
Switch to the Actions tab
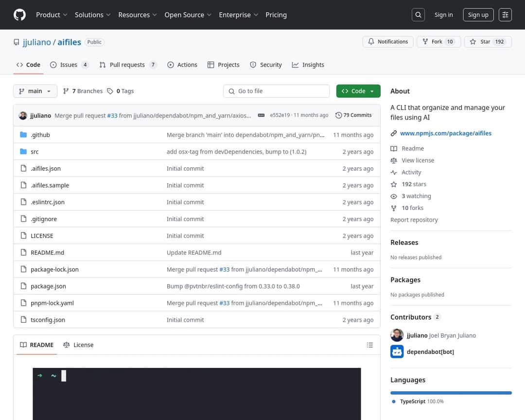pos(182,65)
